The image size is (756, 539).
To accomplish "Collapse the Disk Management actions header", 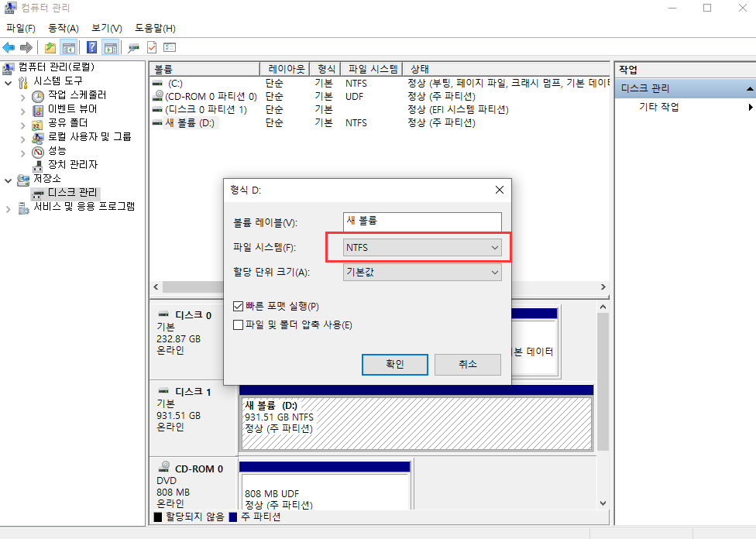I will pos(749,89).
